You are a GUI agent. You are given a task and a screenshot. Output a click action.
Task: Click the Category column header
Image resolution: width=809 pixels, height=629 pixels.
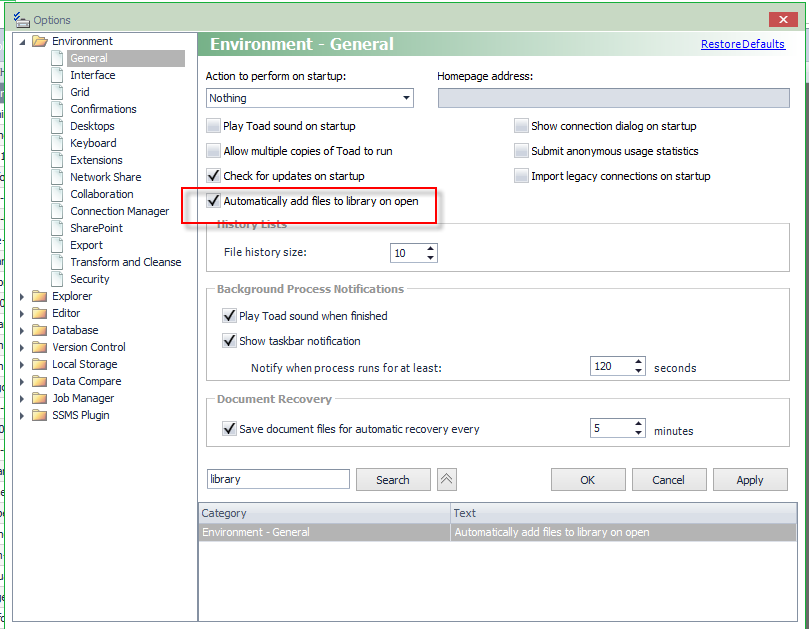pyautogui.click(x=325, y=513)
